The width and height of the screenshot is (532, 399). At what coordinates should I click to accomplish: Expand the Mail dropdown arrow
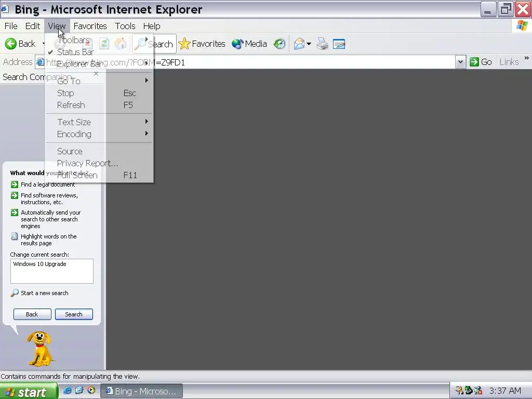[309, 44]
